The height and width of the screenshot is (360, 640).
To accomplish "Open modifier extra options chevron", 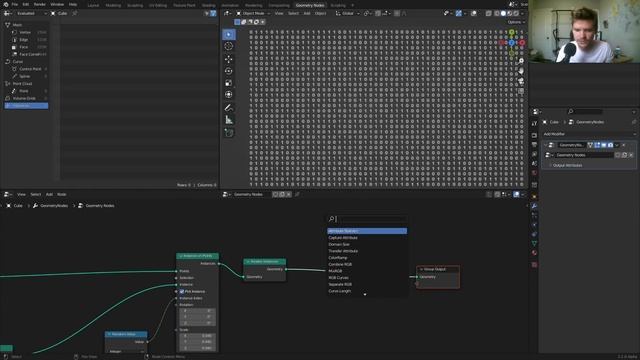I will pyautogui.click(x=617, y=145).
